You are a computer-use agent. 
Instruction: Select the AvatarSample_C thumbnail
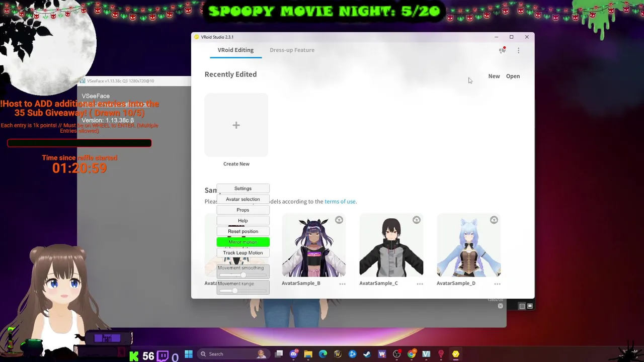(391, 245)
